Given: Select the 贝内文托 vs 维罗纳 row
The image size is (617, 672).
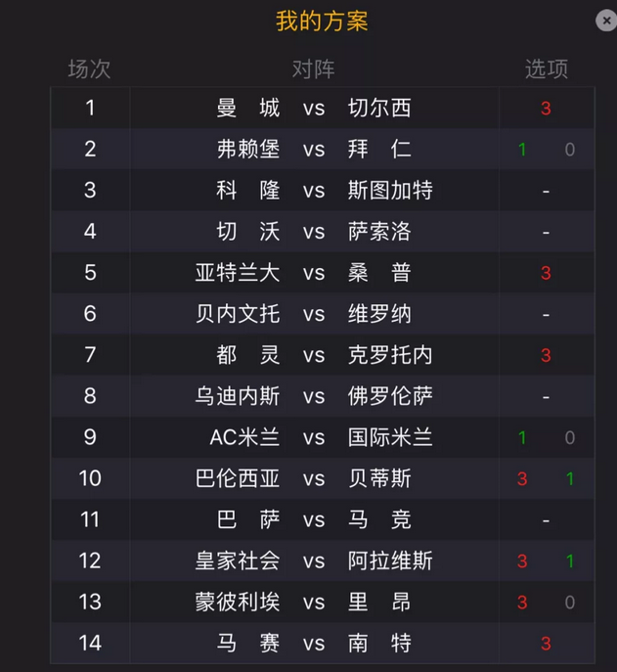Looking at the screenshot, I should [x=323, y=314].
